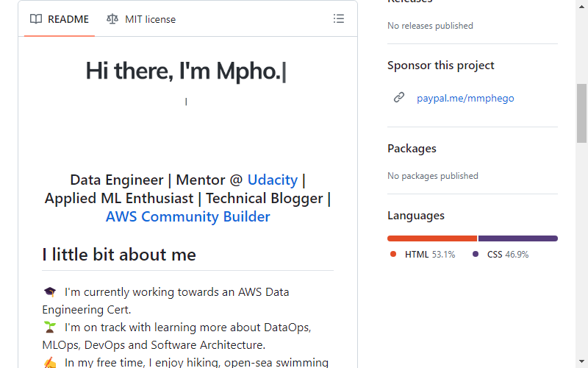This screenshot has width=588, height=368.
Task: Click the purple CSS language dot
Action: (476, 254)
